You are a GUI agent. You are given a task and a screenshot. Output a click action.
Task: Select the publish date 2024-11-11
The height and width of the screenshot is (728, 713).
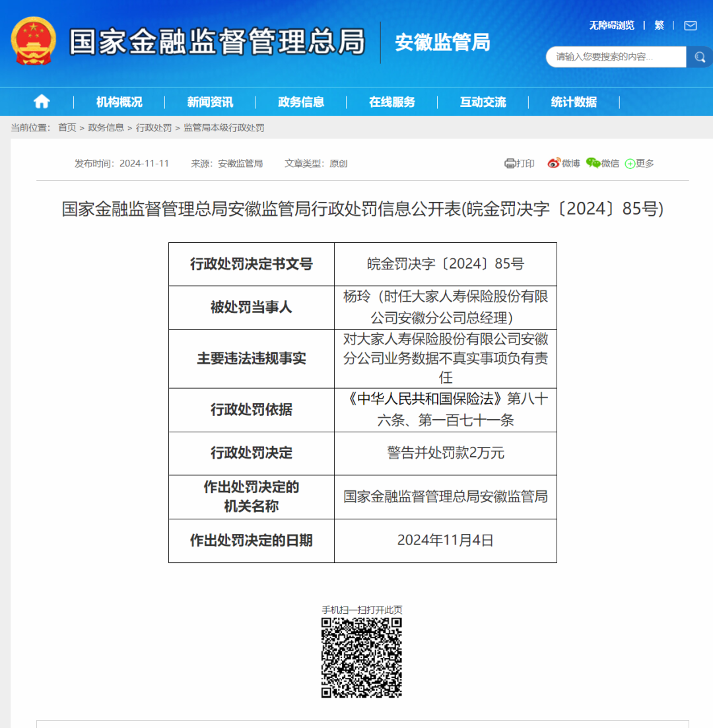click(144, 164)
